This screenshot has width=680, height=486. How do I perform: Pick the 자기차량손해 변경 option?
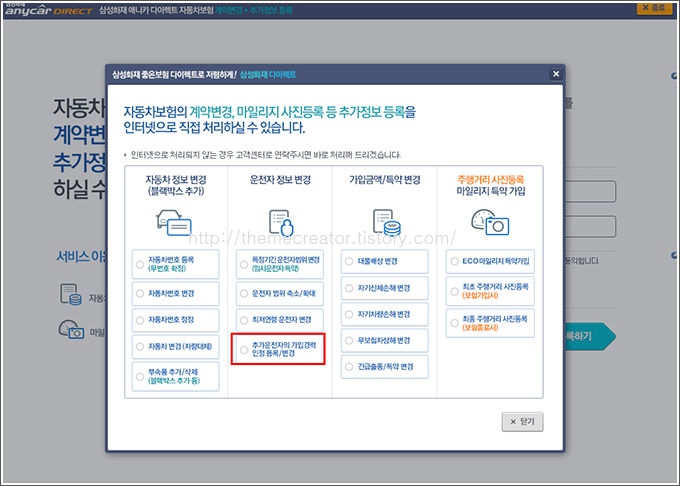pos(385,314)
